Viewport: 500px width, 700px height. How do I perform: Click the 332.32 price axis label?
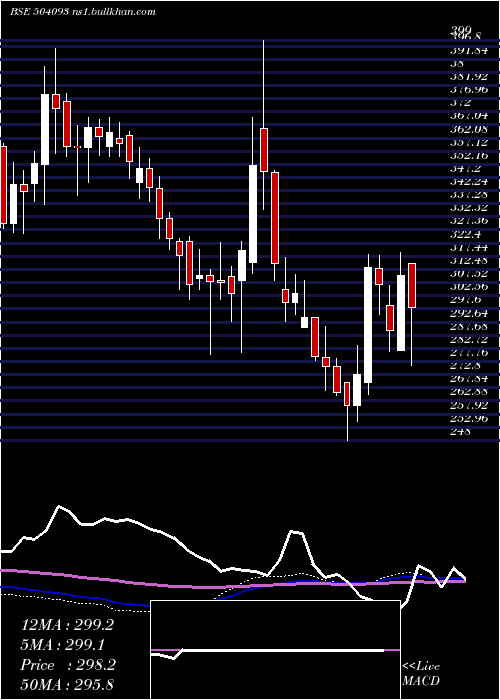coord(469,208)
